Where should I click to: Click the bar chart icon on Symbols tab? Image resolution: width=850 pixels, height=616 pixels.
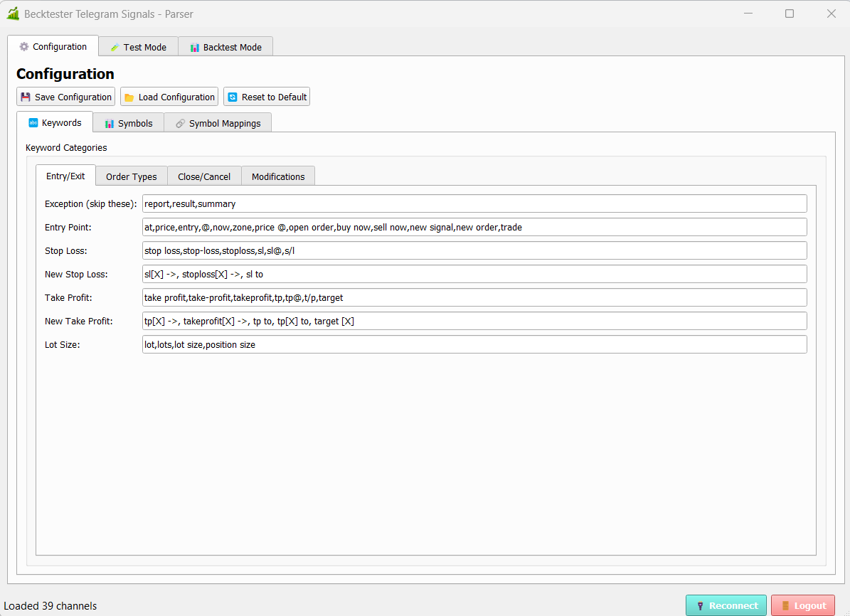coord(109,123)
